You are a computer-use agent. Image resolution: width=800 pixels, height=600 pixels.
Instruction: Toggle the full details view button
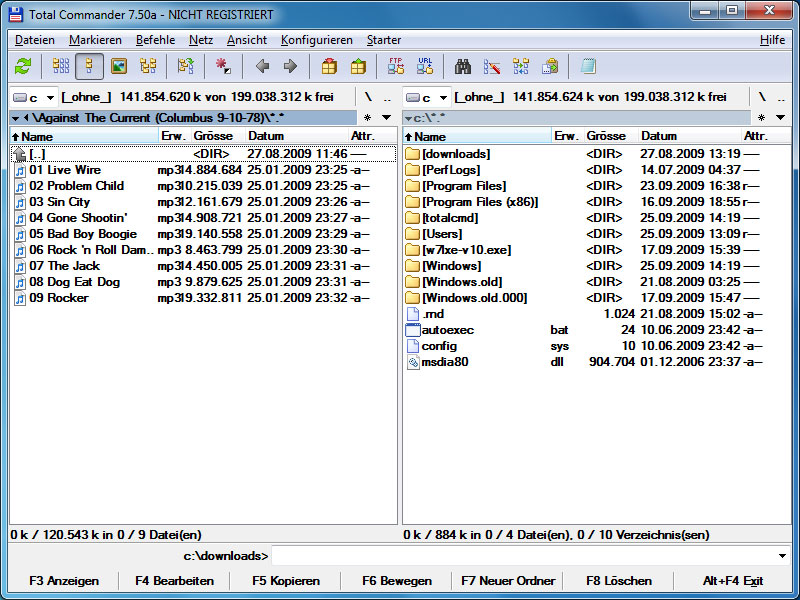tap(89, 66)
